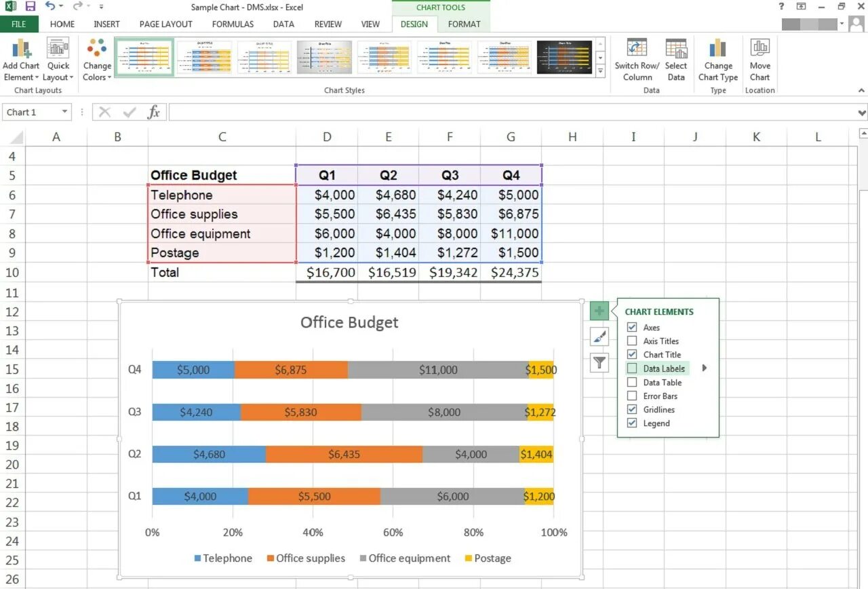This screenshot has height=589, width=868.
Task: Enable the Error Bars checkbox
Action: (632, 396)
